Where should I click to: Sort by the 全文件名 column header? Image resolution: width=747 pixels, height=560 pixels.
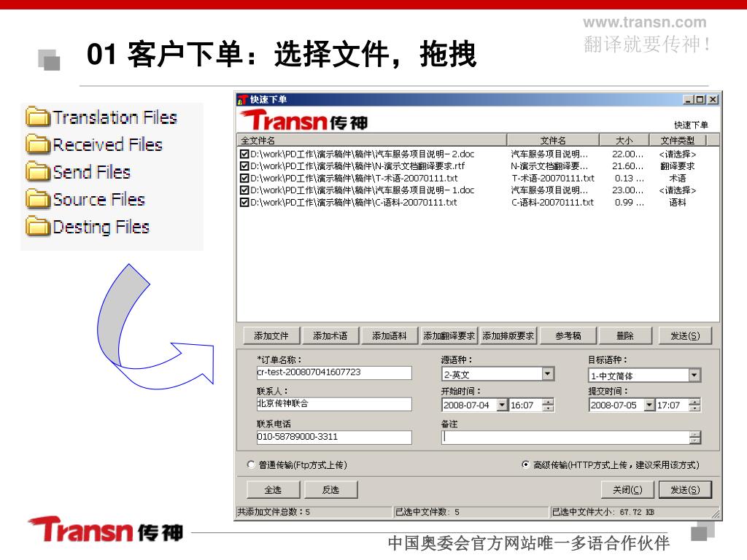tap(371, 140)
